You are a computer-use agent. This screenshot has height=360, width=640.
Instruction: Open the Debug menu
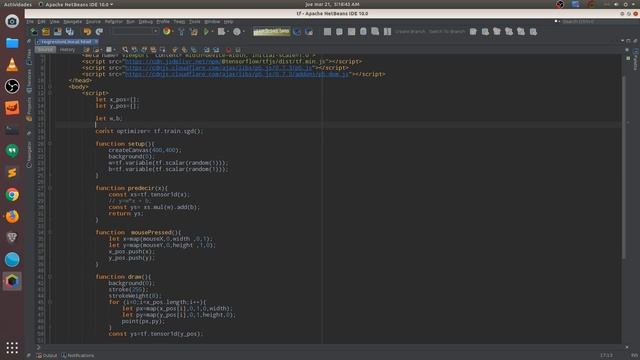(145, 22)
